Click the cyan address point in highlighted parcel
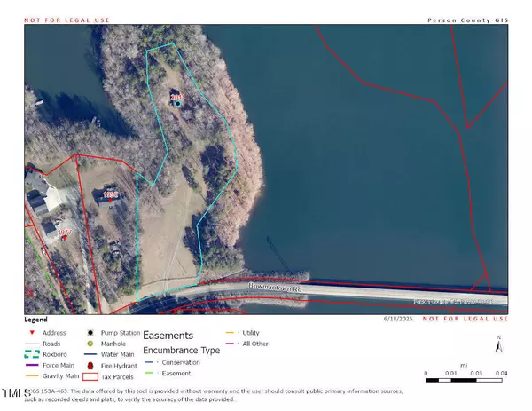 [178, 104]
